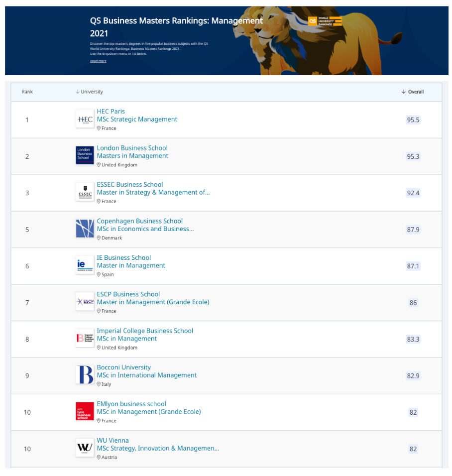Viewport: 452px width, 476px height.
Task: Click the EMlyon business school logo
Action: click(85, 412)
